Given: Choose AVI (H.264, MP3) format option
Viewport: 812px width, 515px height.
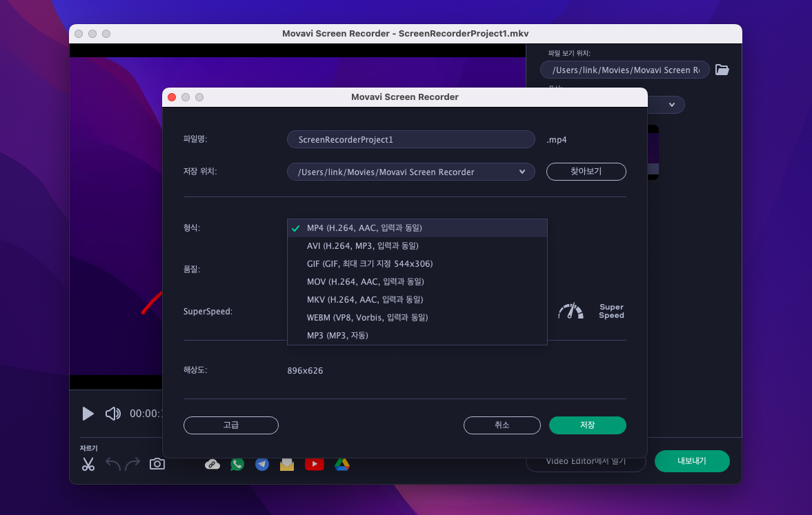Looking at the screenshot, I should click(x=417, y=246).
